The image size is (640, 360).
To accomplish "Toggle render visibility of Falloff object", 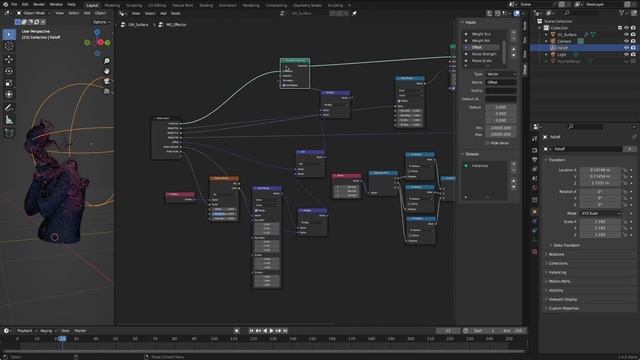I will (633, 48).
